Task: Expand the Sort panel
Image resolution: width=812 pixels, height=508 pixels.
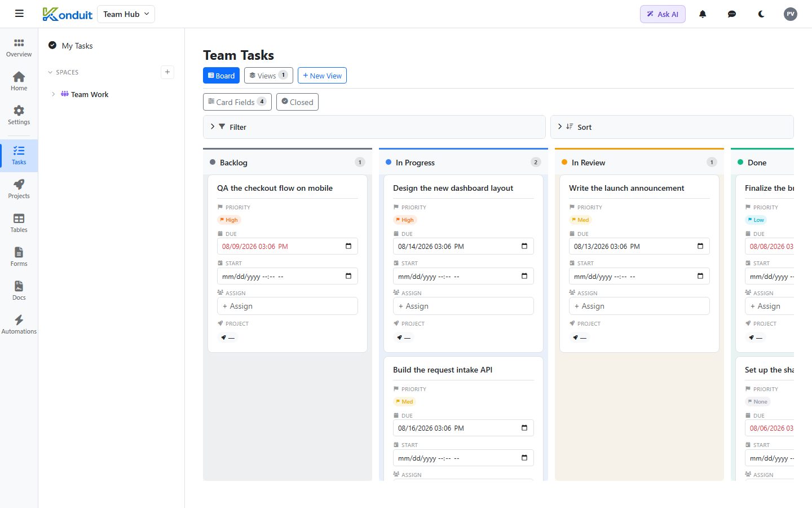Action: coord(672,127)
